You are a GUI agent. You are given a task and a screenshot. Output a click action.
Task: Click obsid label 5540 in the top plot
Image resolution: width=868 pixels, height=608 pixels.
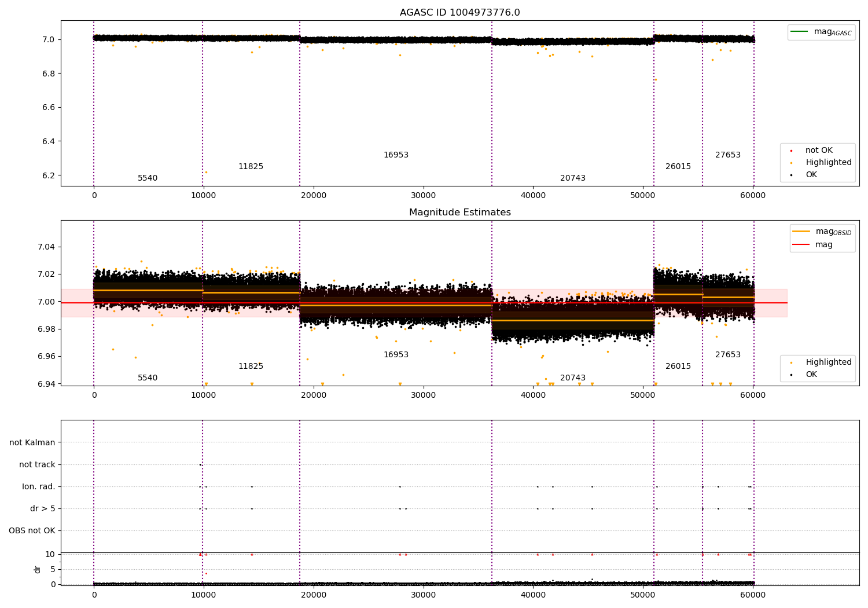148,178
